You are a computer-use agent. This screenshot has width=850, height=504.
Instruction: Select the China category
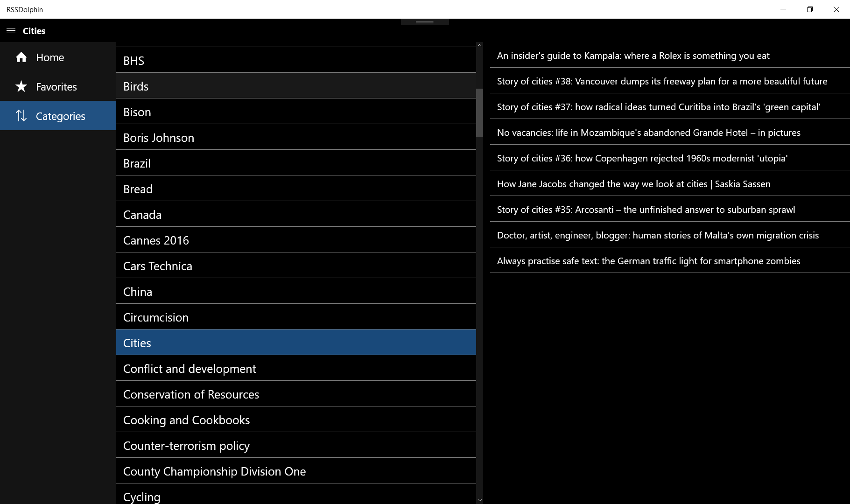296,291
